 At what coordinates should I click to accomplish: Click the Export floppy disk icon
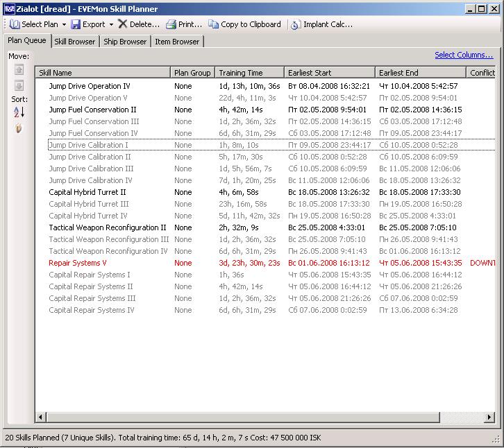[76, 24]
